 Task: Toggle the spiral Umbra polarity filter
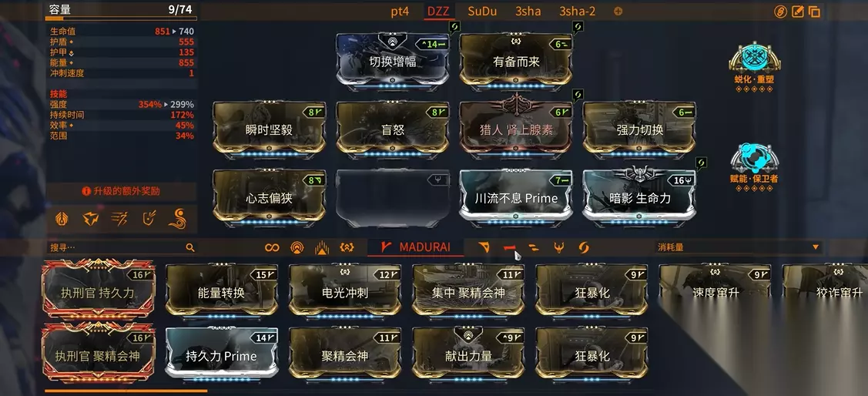(x=583, y=247)
